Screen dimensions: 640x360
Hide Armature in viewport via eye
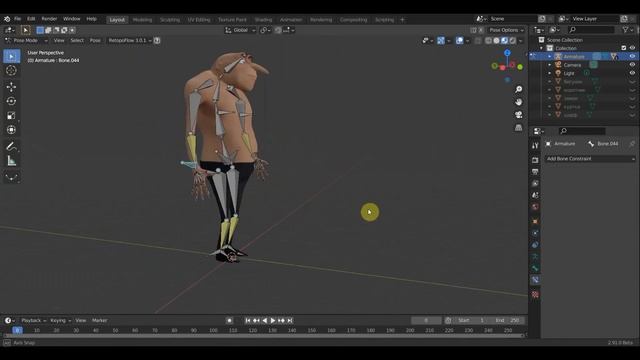coord(632,56)
